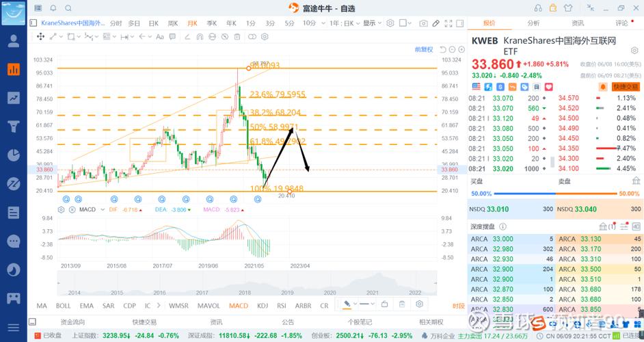
Task: Click the 快捷交易 quick trade button
Action: (625, 87)
